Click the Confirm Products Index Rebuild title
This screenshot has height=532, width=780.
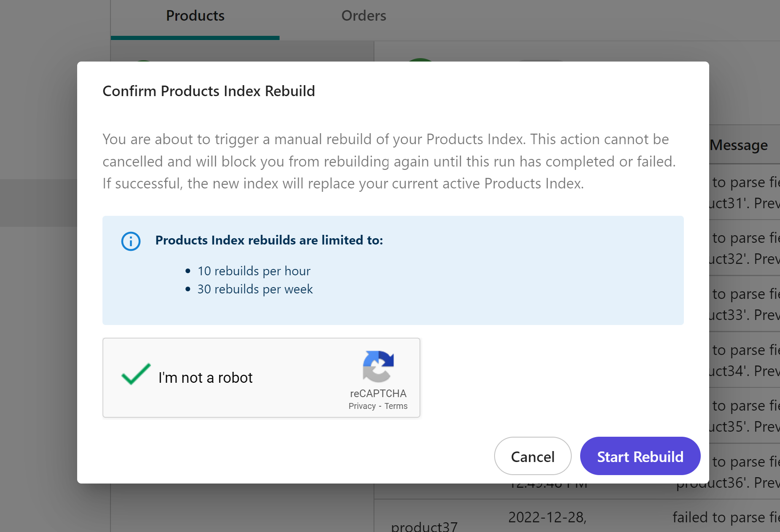point(209,91)
